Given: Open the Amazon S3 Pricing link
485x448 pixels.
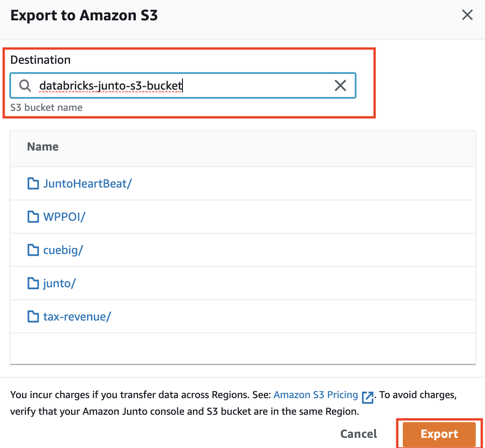Looking at the screenshot, I should click(x=316, y=395).
